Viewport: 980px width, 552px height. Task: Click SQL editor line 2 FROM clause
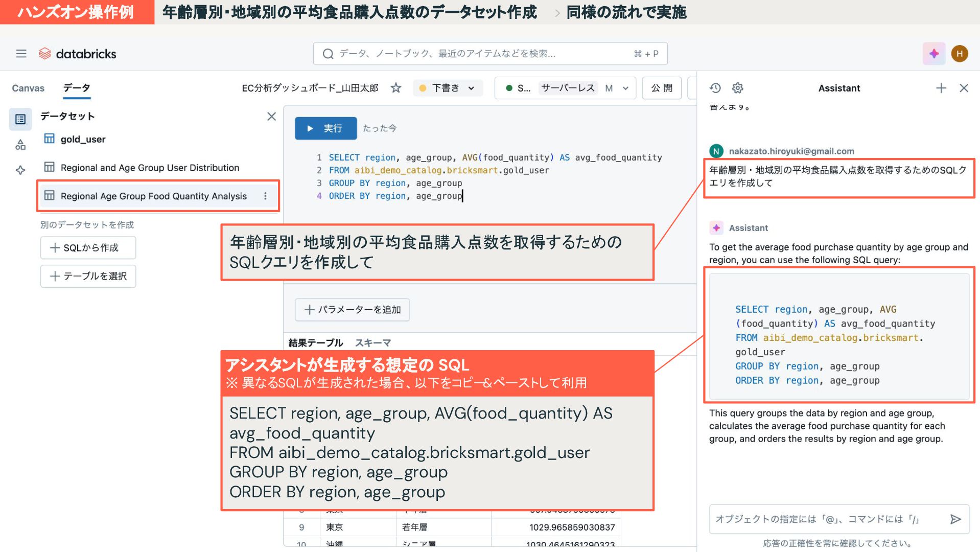pos(439,170)
